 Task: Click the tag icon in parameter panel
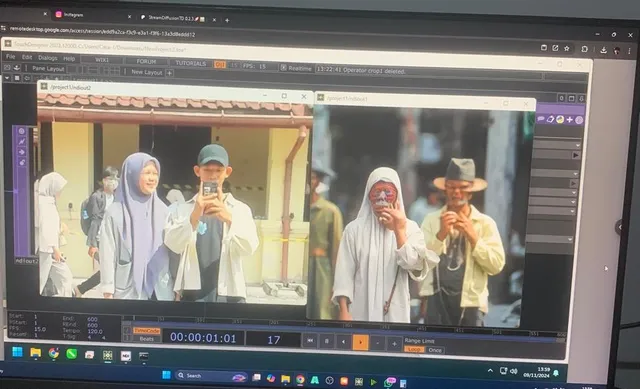click(551, 119)
